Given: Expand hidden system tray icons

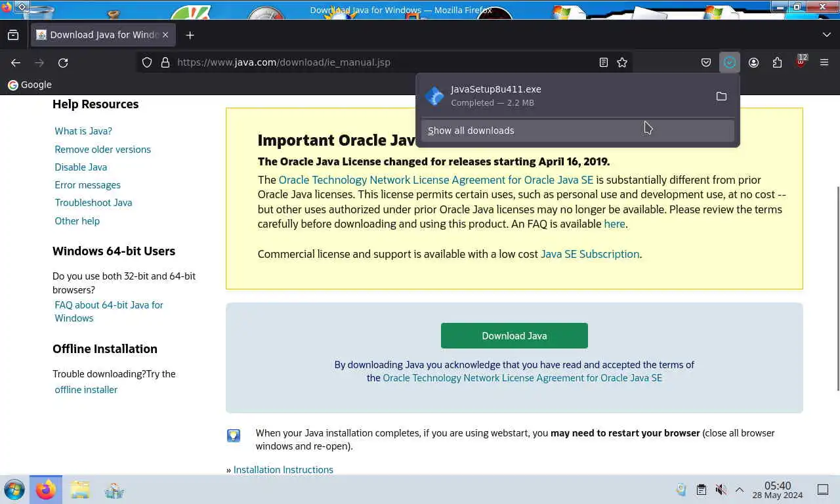Looking at the screenshot, I should [740, 490].
